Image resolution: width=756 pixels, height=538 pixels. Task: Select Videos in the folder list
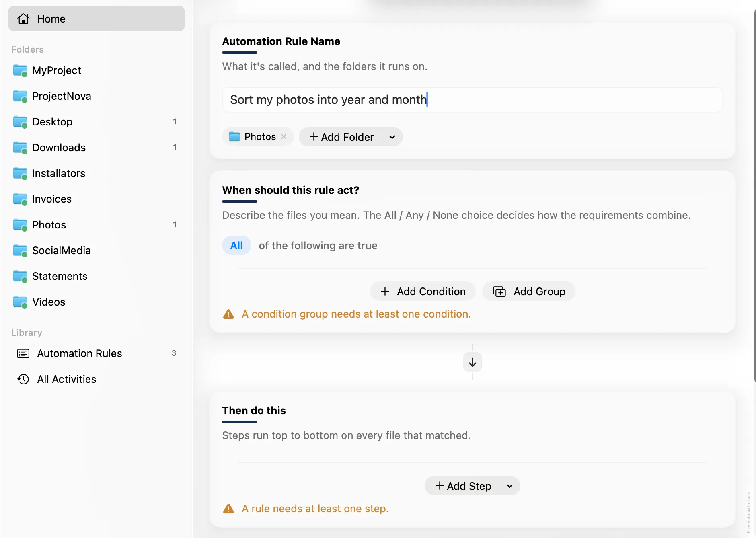pos(97,302)
